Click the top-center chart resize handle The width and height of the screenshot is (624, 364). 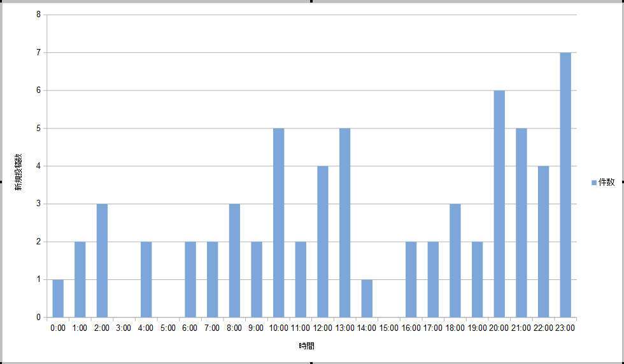pyautogui.click(x=312, y=1)
